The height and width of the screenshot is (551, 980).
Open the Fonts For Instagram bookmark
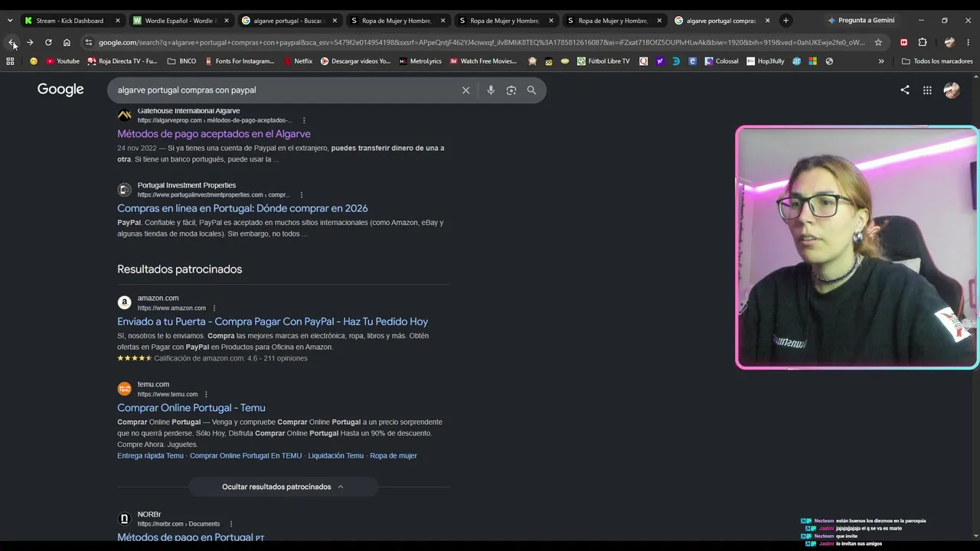click(239, 61)
